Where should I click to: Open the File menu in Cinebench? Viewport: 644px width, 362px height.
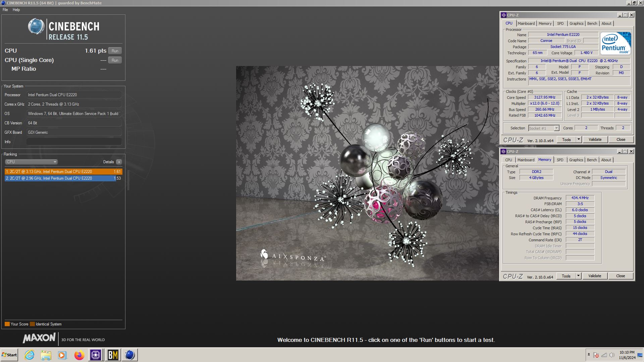5,10
